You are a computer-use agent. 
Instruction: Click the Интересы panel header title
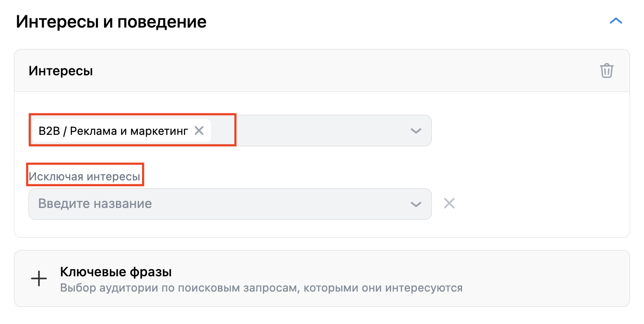pyautogui.click(x=61, y=70)
